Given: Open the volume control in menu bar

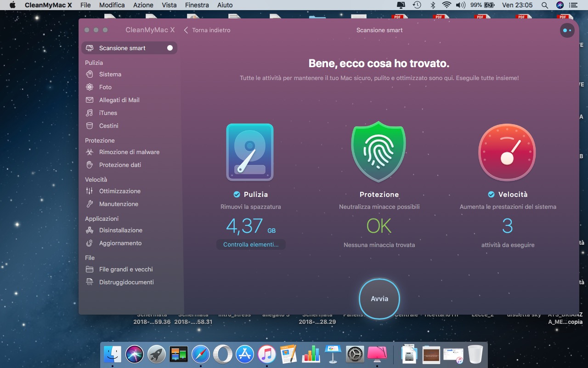Looking at the screenshot, I should tap(461, 5).
